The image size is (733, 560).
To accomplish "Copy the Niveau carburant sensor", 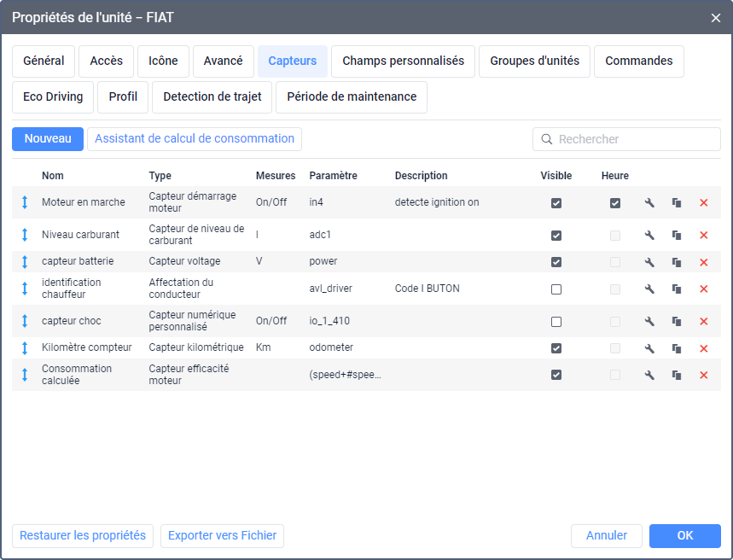I will [x=677, y=236].
